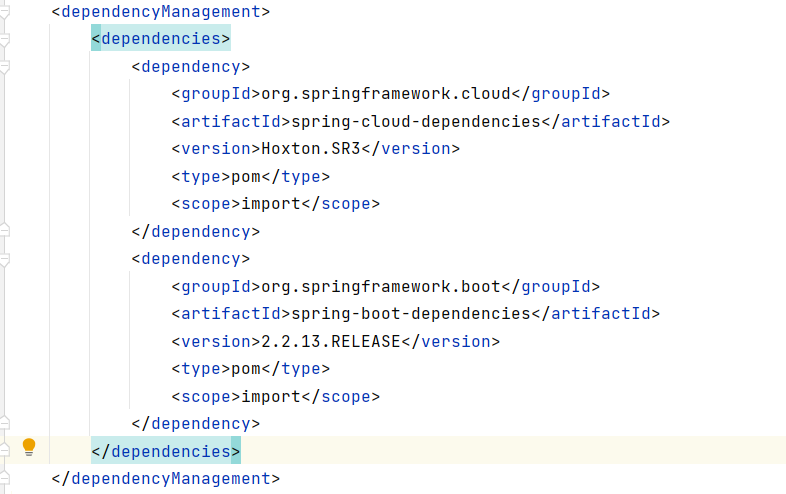786x494 pixels.
Task: Click pom type value below 2.2.13.RELEASE version
Action: pyautogui.click(x=246, y=369)
